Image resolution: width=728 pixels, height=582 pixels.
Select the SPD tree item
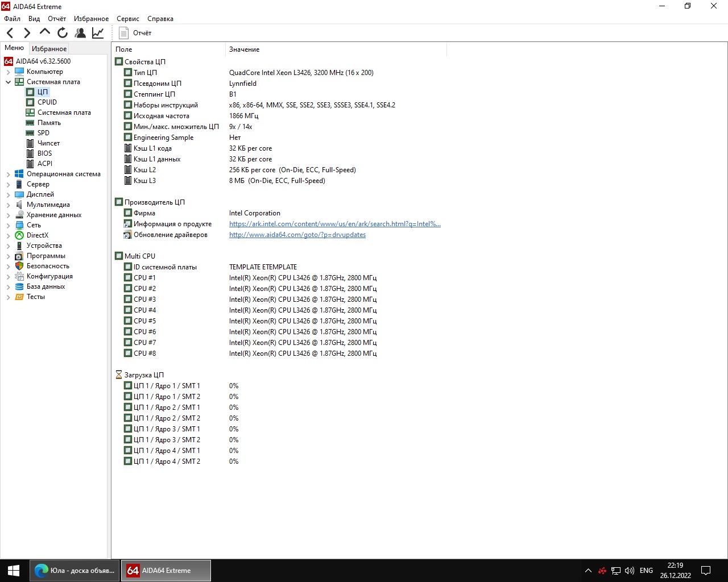pyautogui.click(x=43, y=133)
